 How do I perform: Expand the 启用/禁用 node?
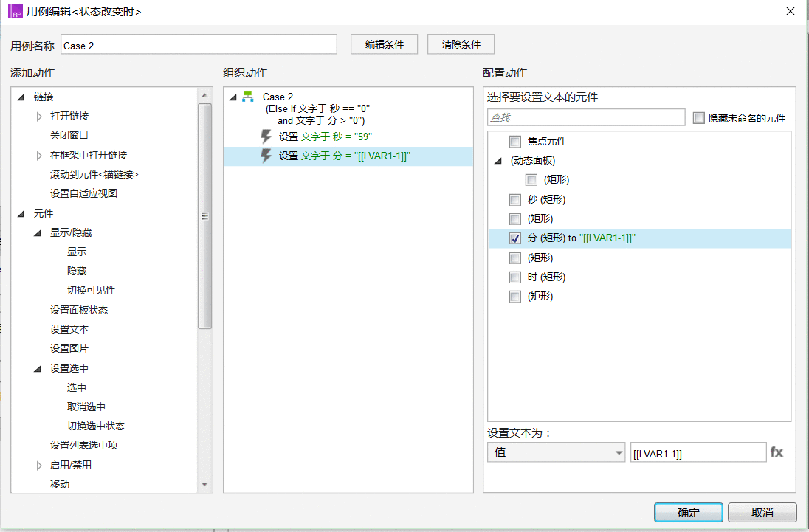coord(39,466)
